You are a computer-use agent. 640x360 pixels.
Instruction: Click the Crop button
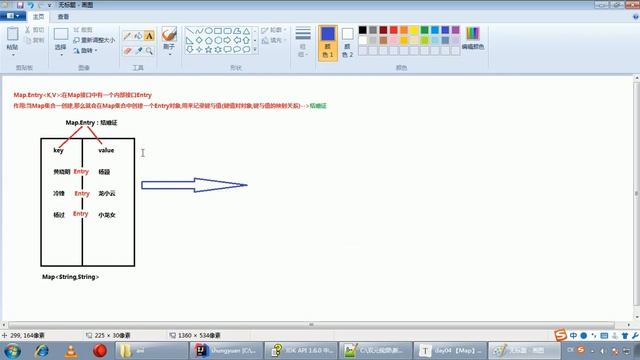click(83, 30)
